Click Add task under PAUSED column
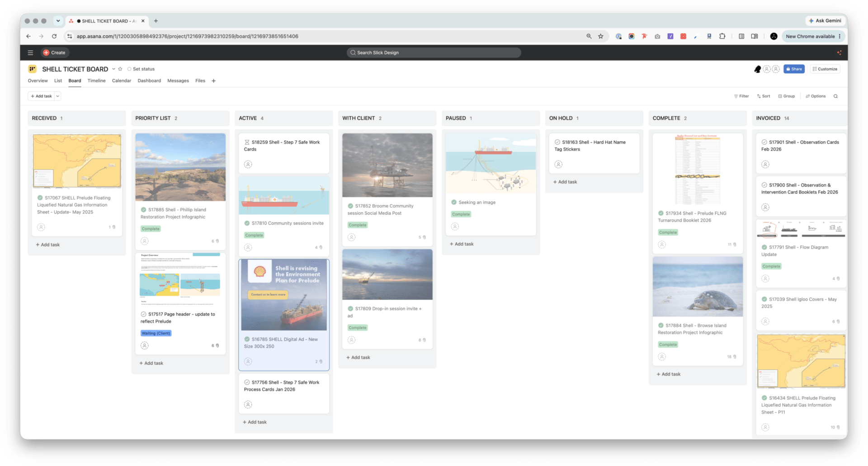The image size is (868, 466). tap(462, 244)
